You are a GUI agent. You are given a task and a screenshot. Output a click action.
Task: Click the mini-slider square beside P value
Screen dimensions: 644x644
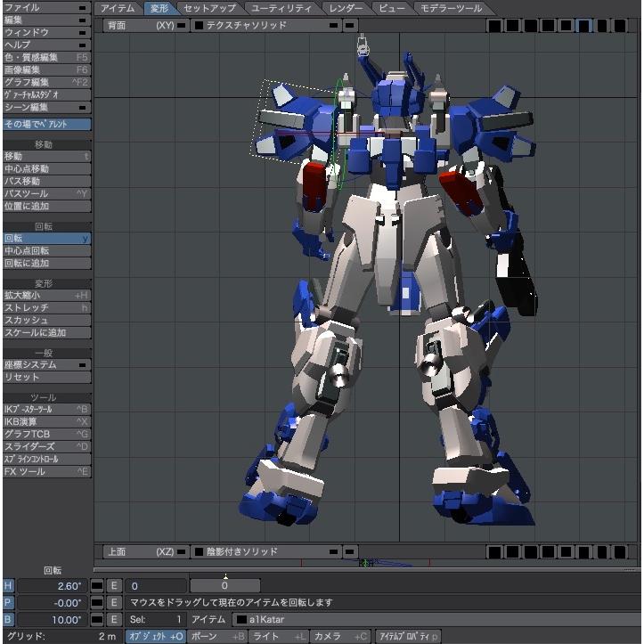[97, 602]
